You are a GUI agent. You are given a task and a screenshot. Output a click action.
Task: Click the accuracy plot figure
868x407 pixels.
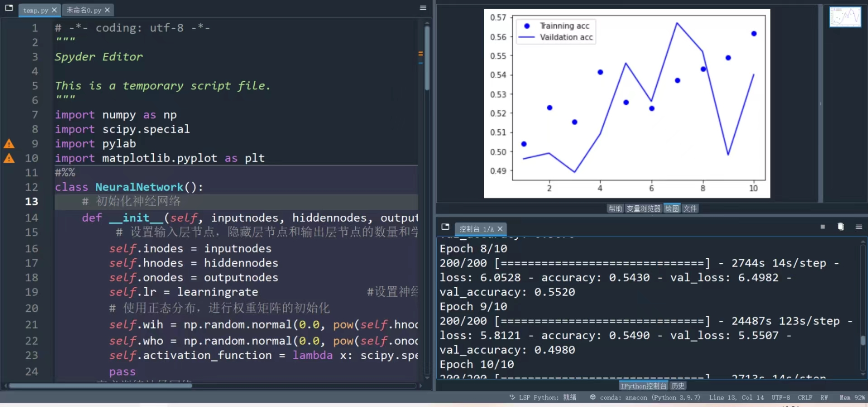627,104
